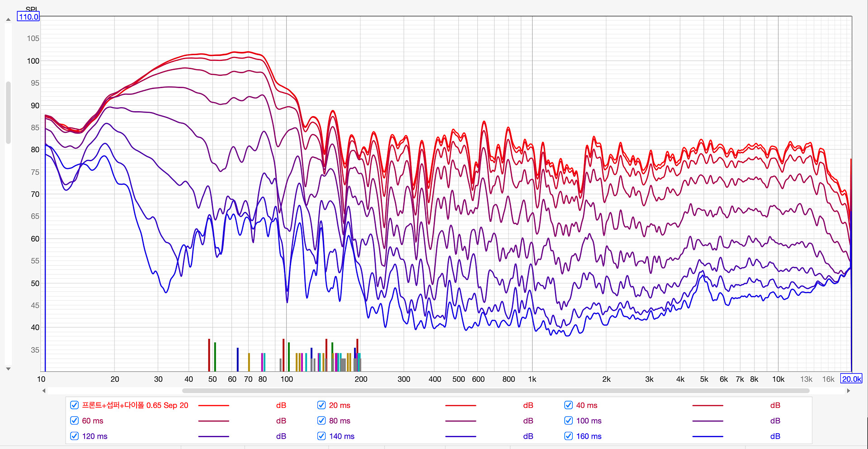
Task: Hide the 140 ms trace
Action: (x=321, y=436)
